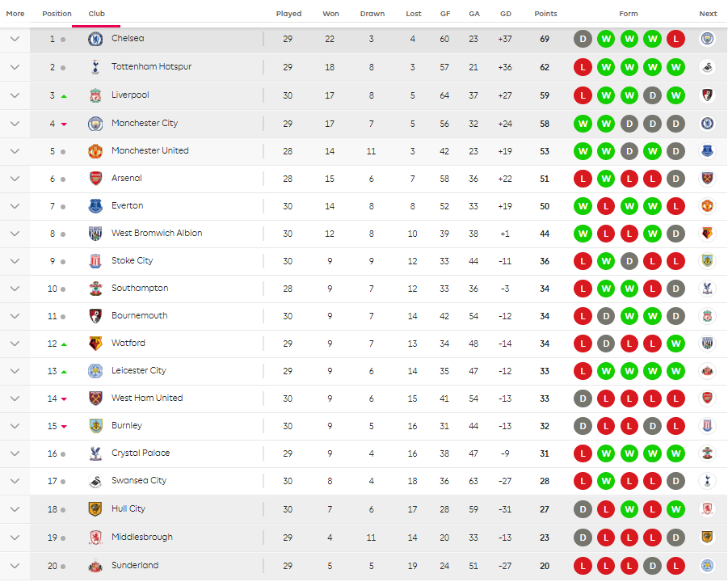Expand the Chelsea row details chevron

tap(15, 39)
